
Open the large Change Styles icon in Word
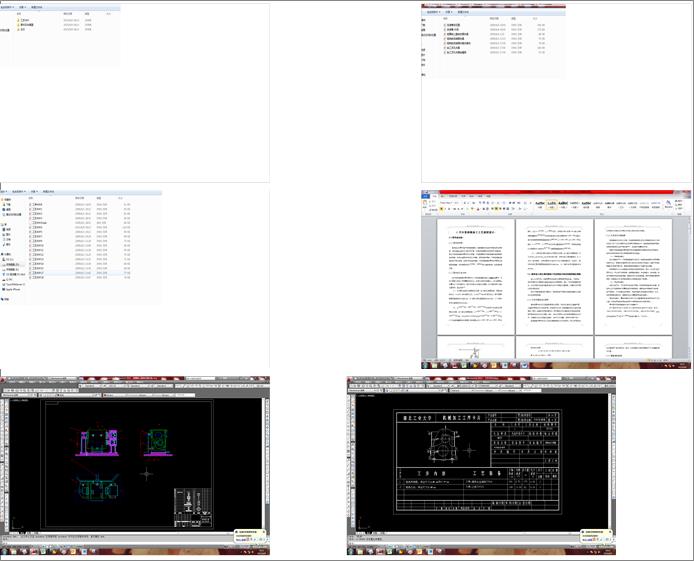(x=668, y=204)
